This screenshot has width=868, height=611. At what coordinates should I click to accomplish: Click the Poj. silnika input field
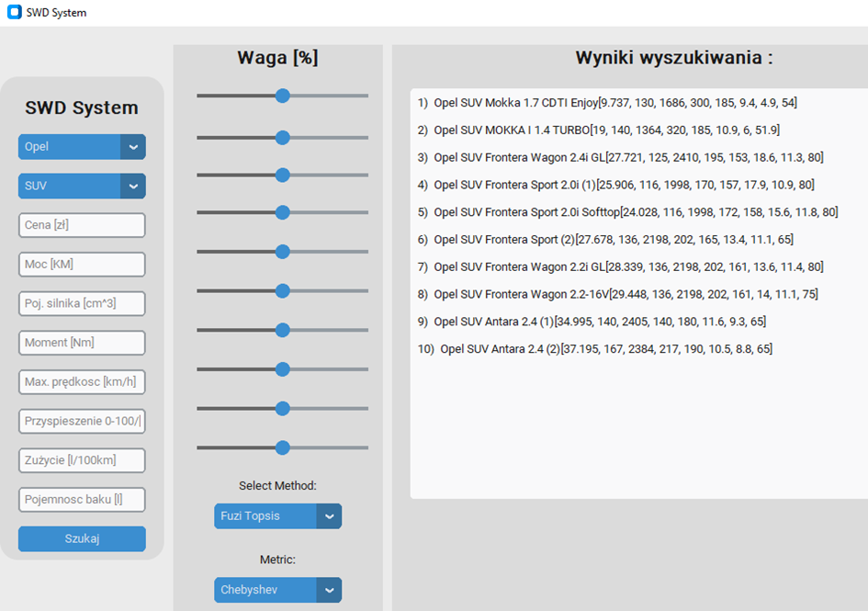pyautogui.click(x=81, y=303)
